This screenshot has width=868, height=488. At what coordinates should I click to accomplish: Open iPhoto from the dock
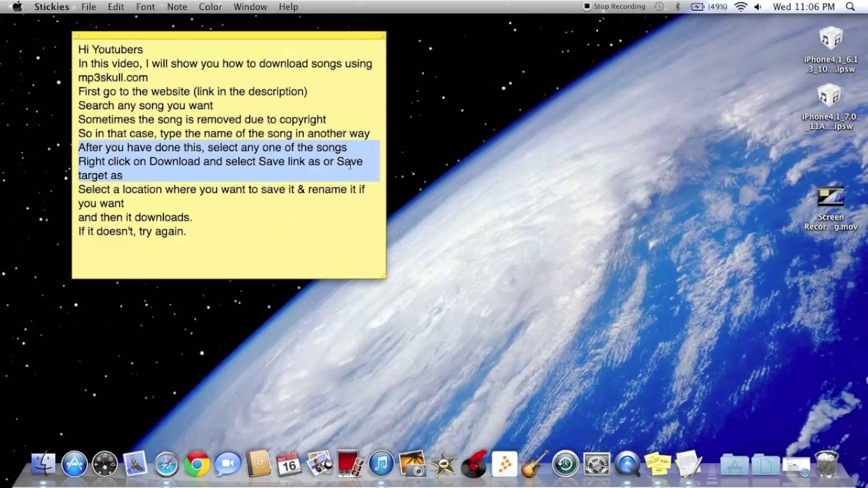point(412,464)
